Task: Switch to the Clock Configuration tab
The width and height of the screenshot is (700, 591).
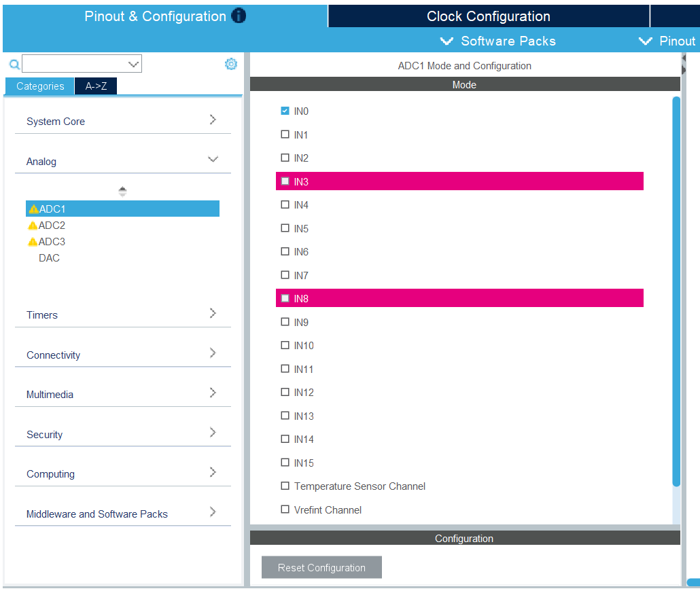Action: 488,16
